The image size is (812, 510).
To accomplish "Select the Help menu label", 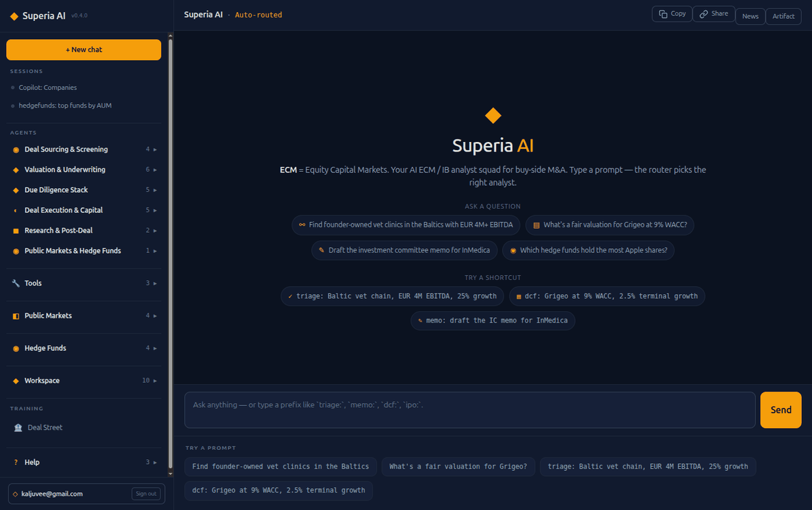I will click(32, 463).
